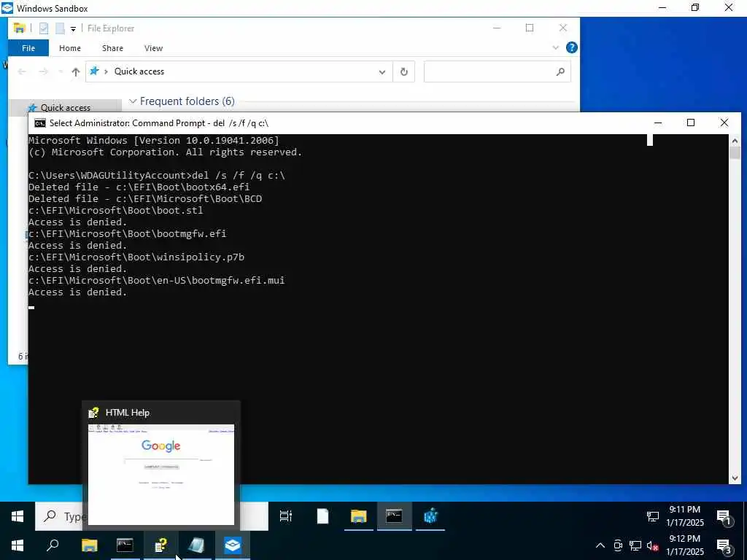
Task: Switch to the View ribbon tab
Action: pyautogui.click(x=153, y=48)
